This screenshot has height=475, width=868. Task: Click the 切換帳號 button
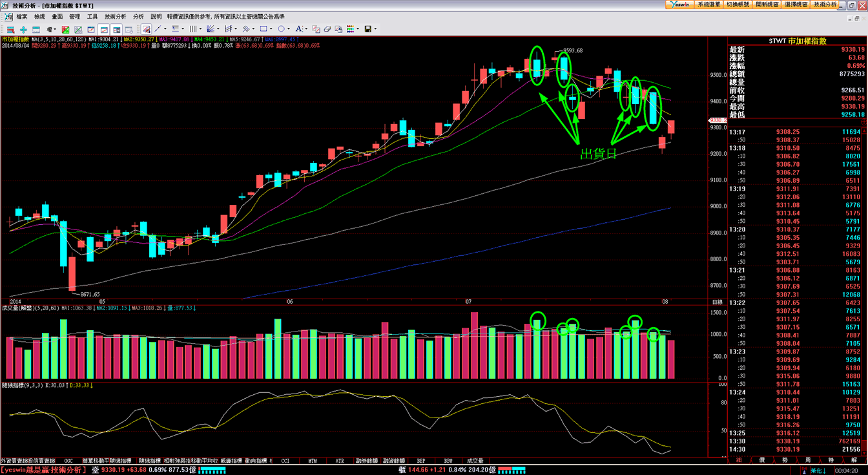738,5
